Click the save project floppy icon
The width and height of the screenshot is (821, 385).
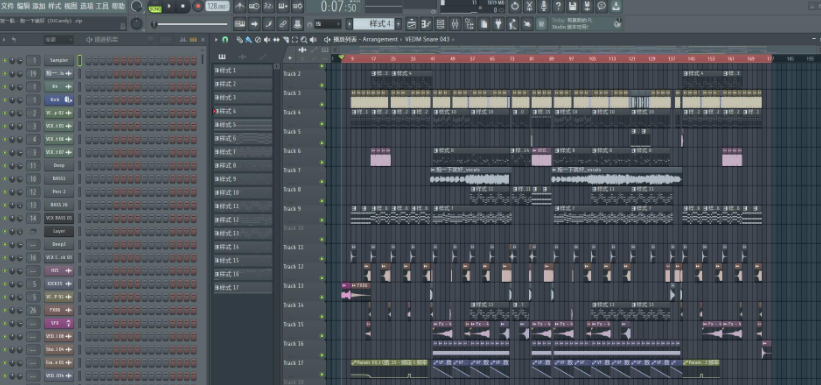[573, 6]
